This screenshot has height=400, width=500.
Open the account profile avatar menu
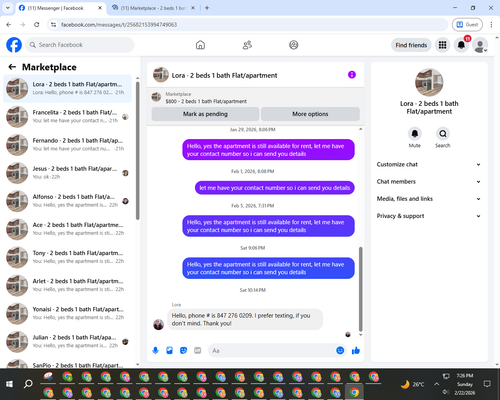[x=480, y=45]
